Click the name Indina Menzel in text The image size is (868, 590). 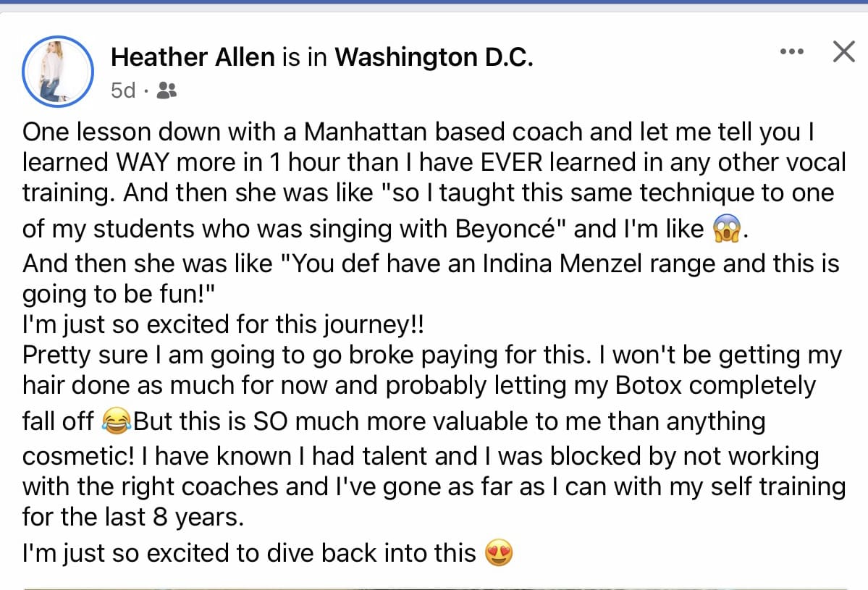tap(562, 264)
